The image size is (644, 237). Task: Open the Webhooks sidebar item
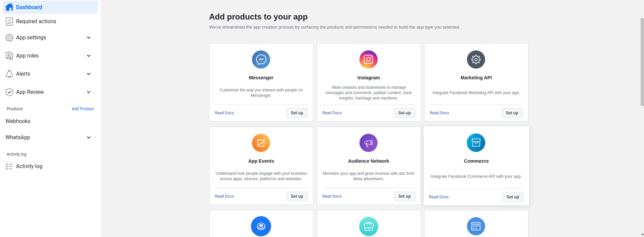click(18, 121)
